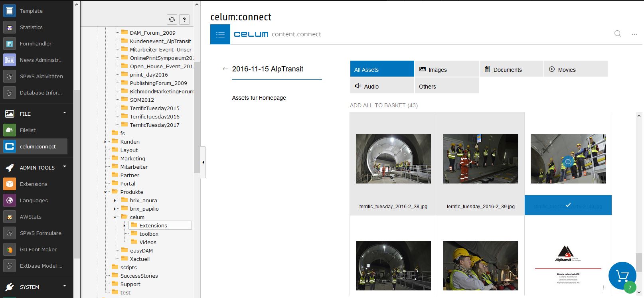
Task: Open the SPWS Aktivitäten module icon
Action: 10,76
